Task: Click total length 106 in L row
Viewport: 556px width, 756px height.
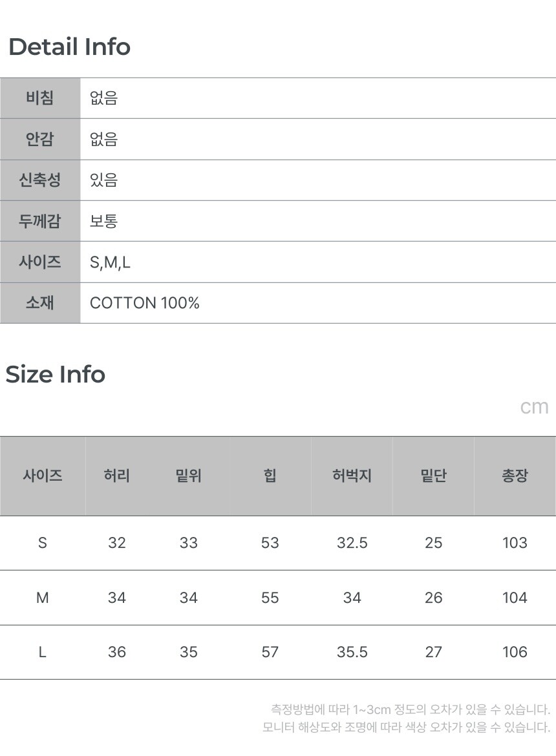Action: (x=515, y=652)
